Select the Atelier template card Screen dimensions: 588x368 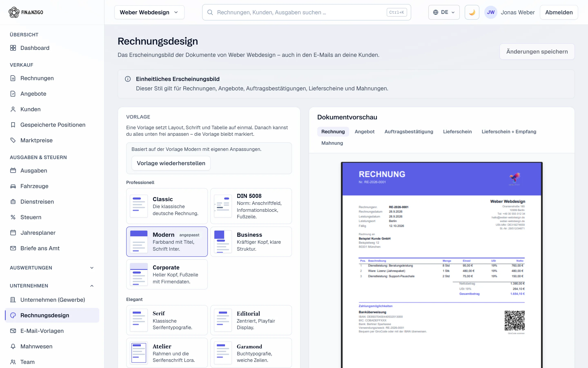(x=167, y=353)
